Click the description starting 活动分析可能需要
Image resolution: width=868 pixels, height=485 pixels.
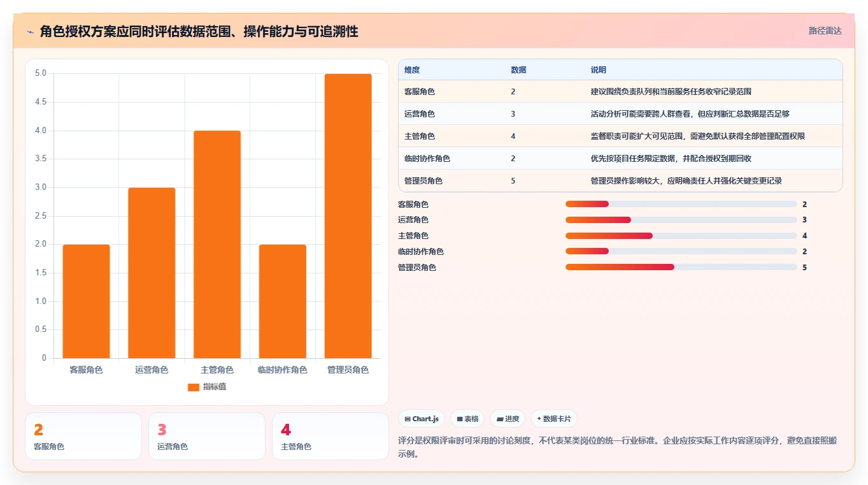[690, 114]
